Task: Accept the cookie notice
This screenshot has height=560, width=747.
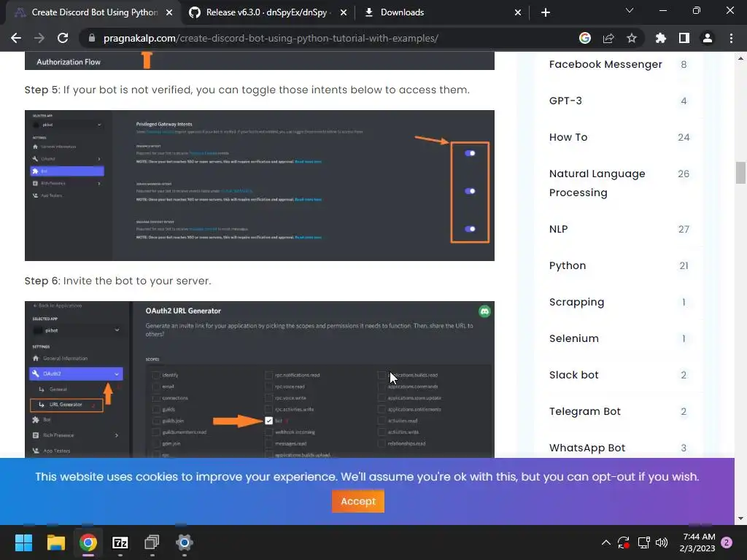Action: pos(358,501)
